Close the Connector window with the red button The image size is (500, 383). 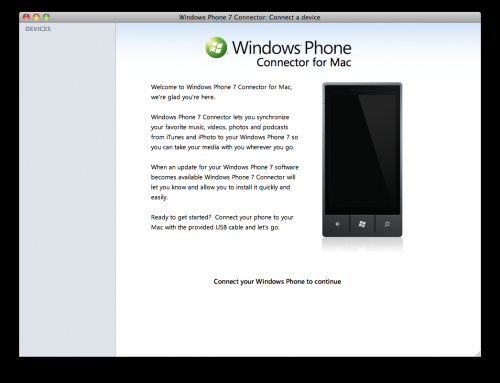point(26,17)
